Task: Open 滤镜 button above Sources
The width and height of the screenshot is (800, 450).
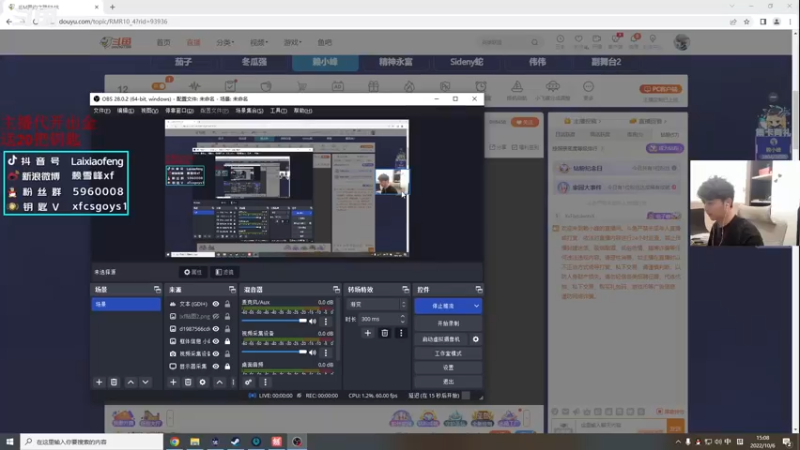Action: 224,272
